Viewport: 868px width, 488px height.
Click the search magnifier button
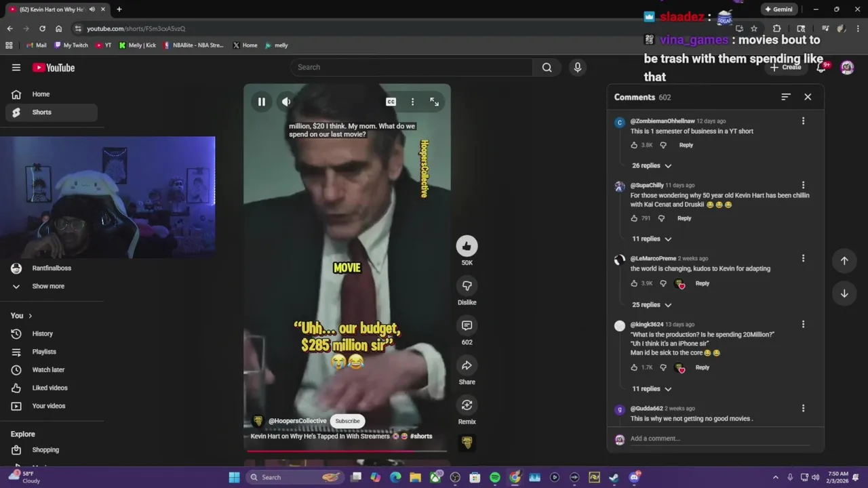click(547, 67)
